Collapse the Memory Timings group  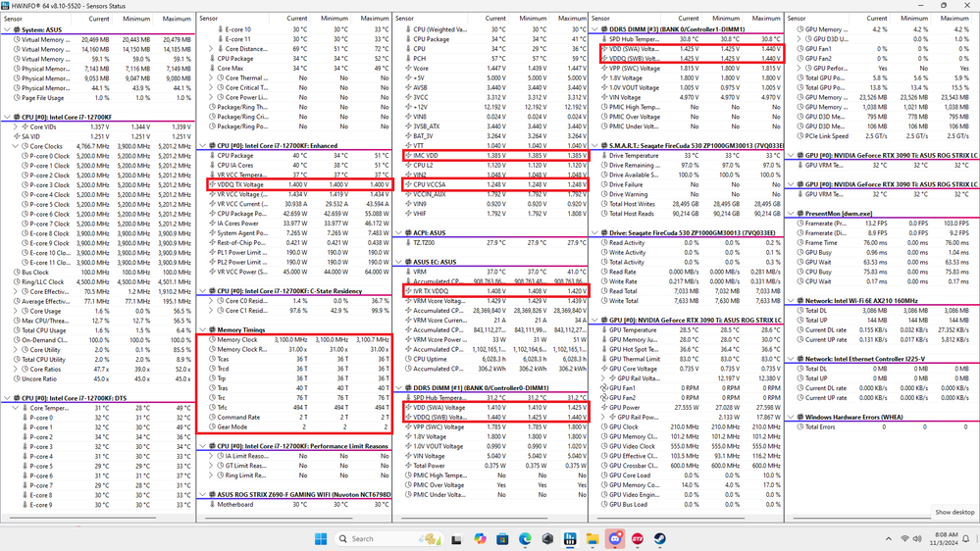click(203, 329)
